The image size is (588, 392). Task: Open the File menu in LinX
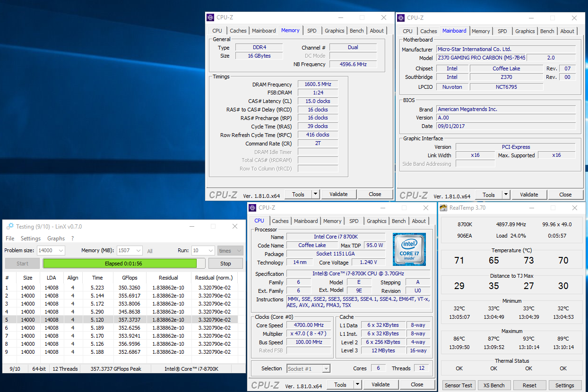(10, 239)
